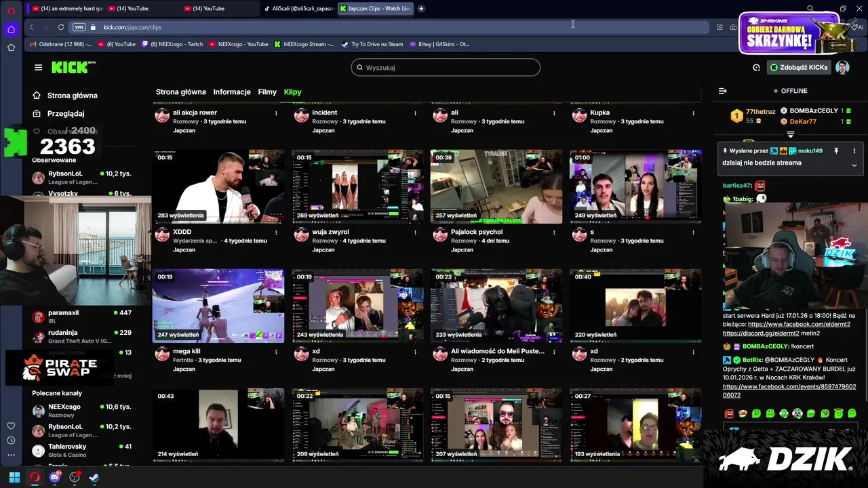Click username DeKar77 on the leaderboard
This screenshot has width=868, height=488.
point(803,121)
